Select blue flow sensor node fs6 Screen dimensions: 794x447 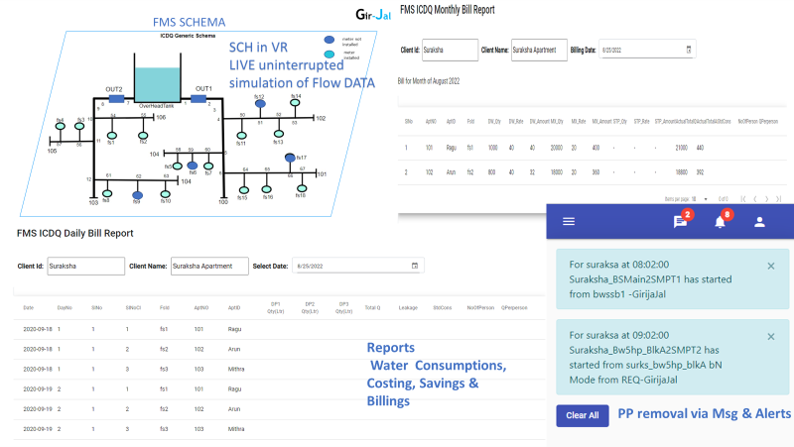tap(192, 166)
